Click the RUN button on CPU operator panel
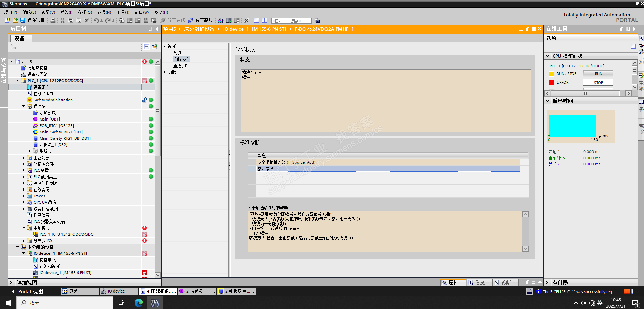The height and width of the screenshot is (309, 644). (598, 74)
